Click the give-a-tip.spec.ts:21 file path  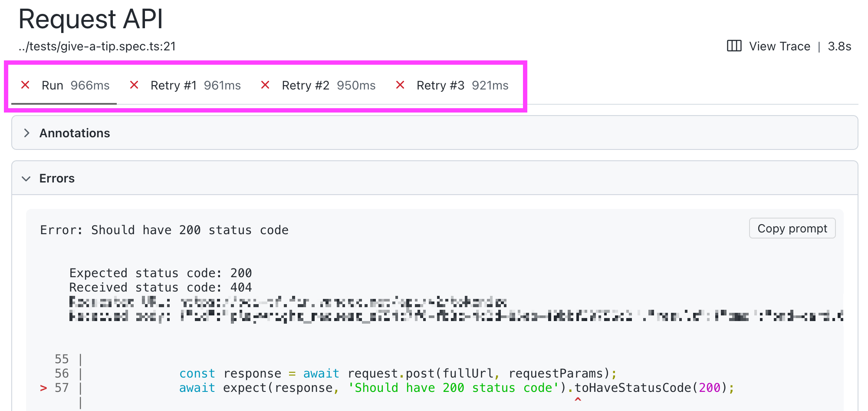click(x=97, y=46)
